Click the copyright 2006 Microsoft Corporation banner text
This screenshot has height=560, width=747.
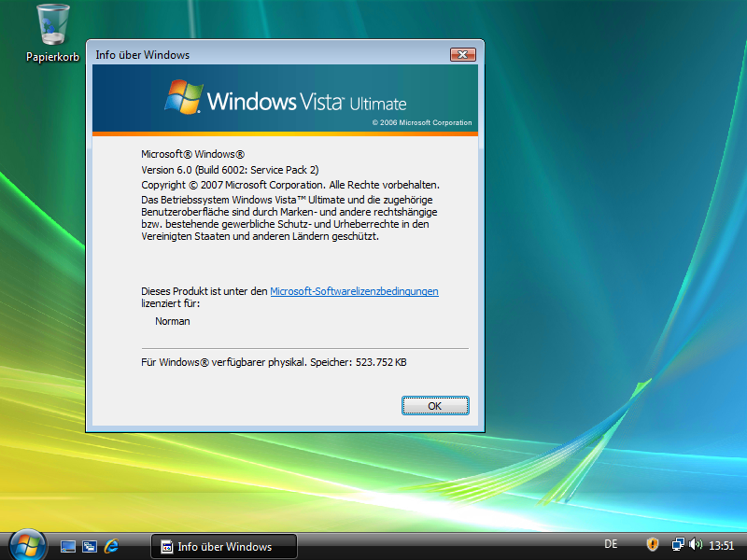pyautogui.click(x=422, y=123)
